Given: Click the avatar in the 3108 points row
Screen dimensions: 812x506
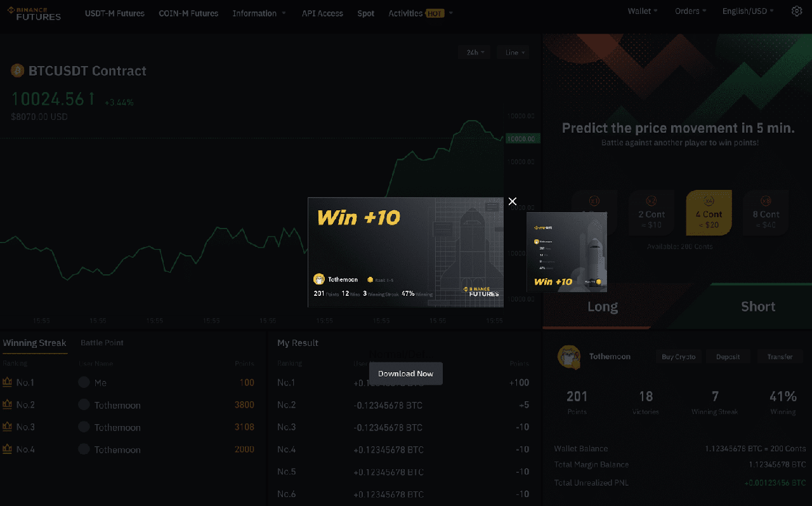Looking at the screenshot, I should point(84,427).
